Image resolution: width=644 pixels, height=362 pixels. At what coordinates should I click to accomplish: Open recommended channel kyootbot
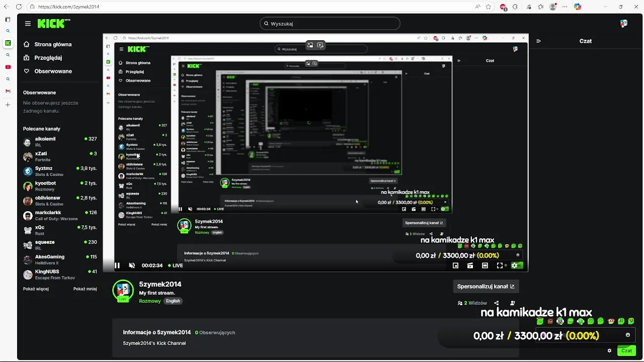60,186
